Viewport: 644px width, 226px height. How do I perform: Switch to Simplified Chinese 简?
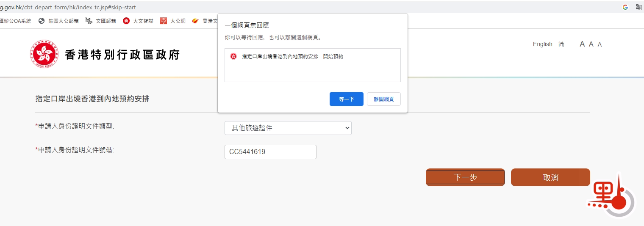tap(561, 44)
